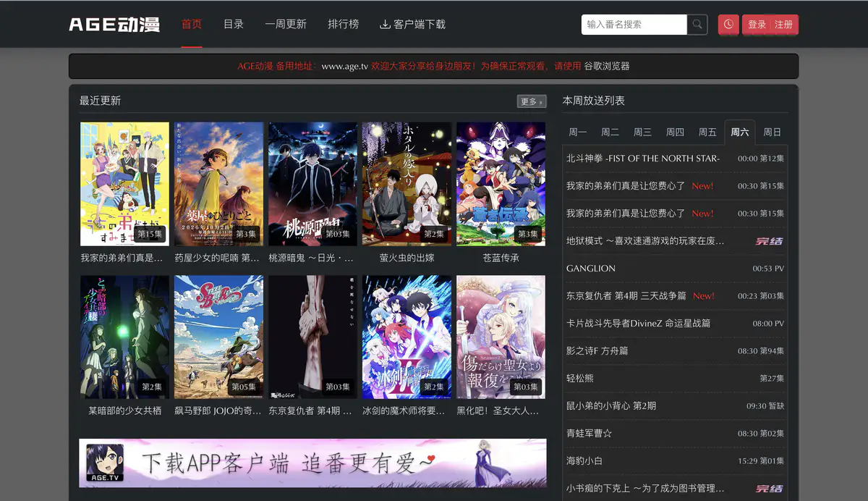Select the 周六 schedule tab
Viewport: 868px width, 501px height.
[740, 132]
